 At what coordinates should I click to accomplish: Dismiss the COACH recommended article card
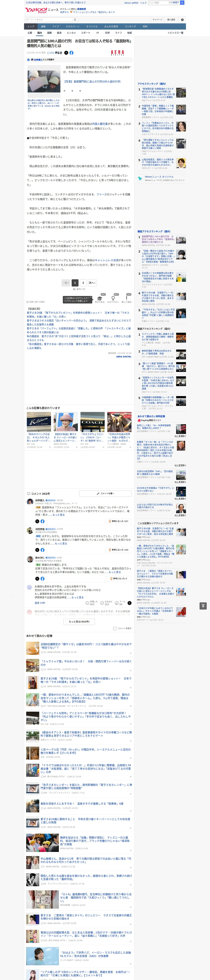[104, 447]
